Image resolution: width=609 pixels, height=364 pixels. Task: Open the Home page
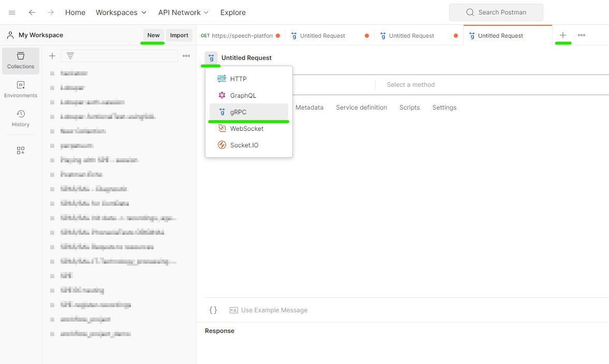pos(76,12)
